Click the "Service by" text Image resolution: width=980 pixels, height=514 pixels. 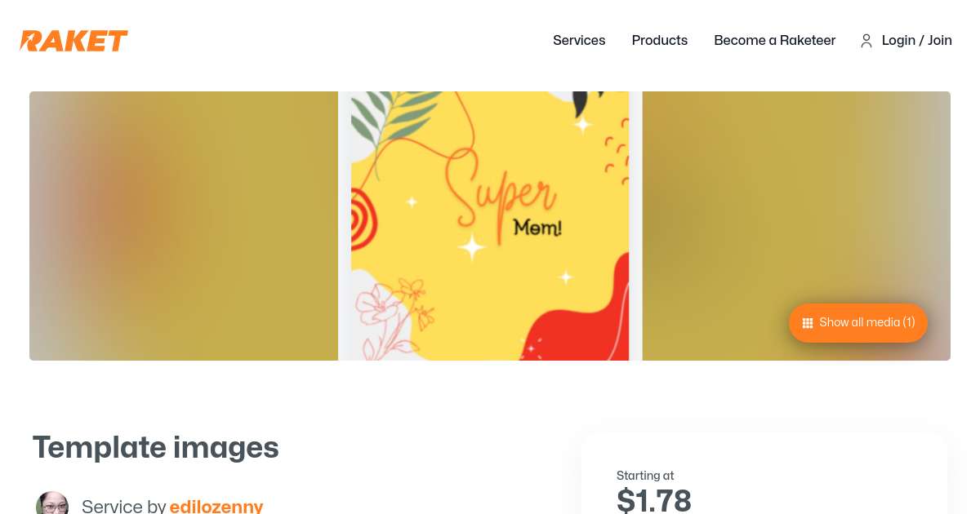(123, 506)
